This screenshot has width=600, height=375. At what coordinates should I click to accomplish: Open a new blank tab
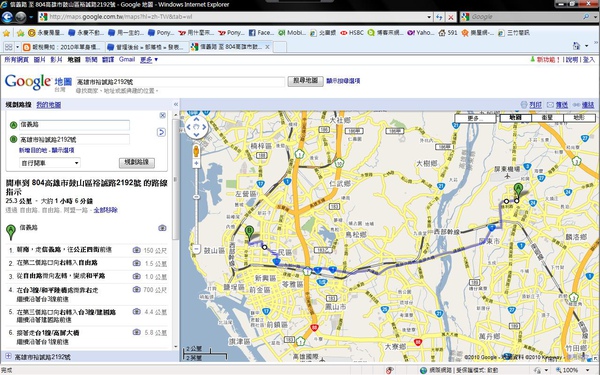click(280, 47)
